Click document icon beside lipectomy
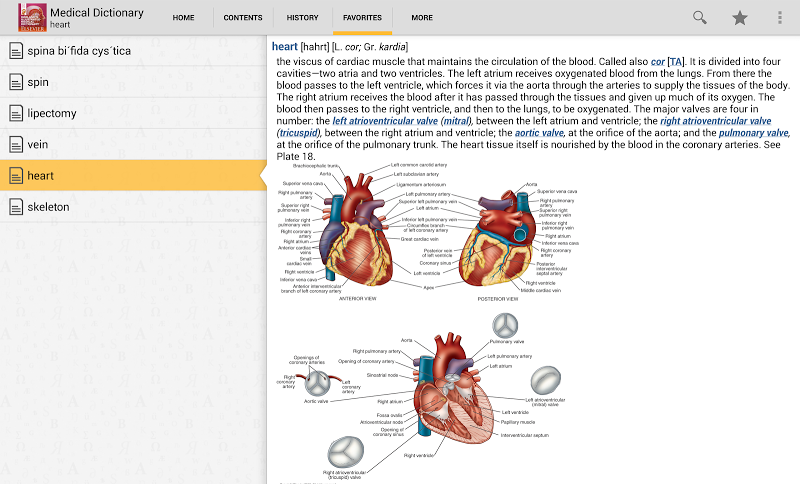This screenshot has width=800, height=484. pyautogui.click(x=16, y=113)
